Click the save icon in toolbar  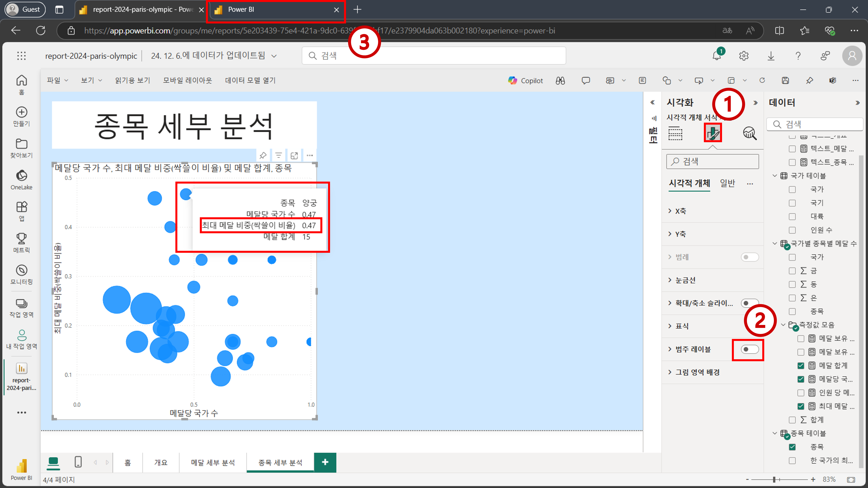point(785,80)
